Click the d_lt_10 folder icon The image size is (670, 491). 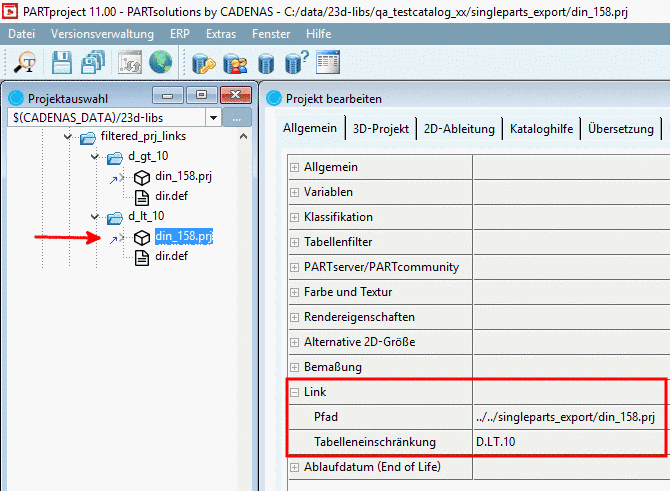point(115,218)
